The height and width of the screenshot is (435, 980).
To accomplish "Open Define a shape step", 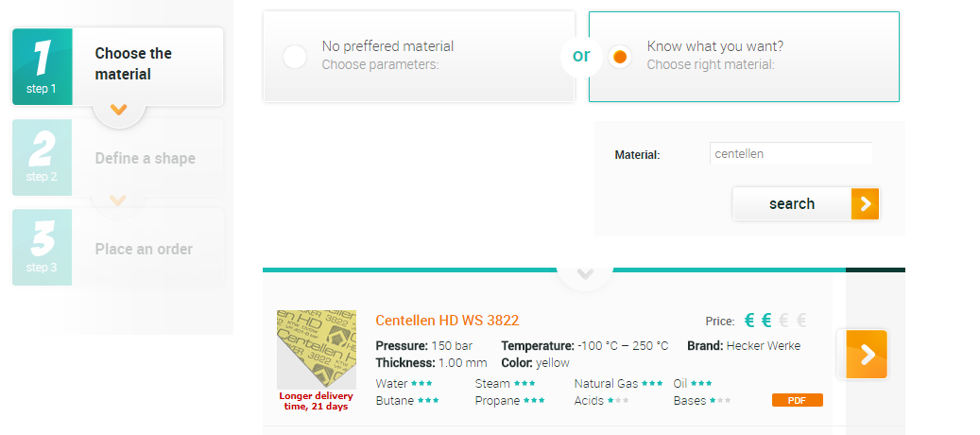I will (145, 158).
